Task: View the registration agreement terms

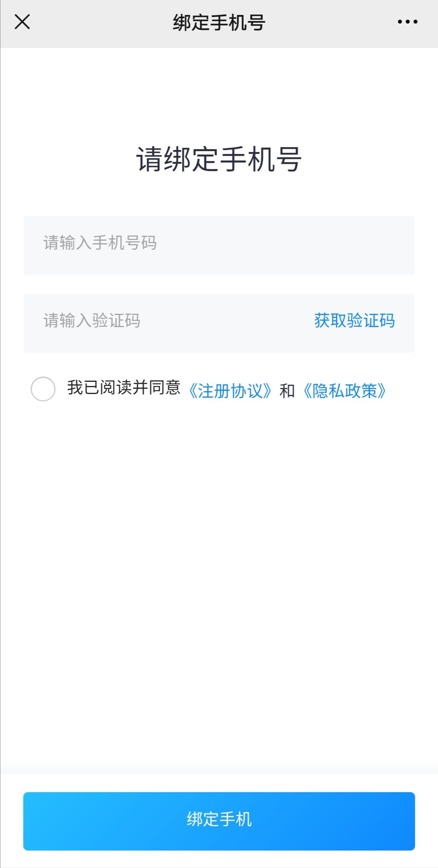Action: click(230, 391)
